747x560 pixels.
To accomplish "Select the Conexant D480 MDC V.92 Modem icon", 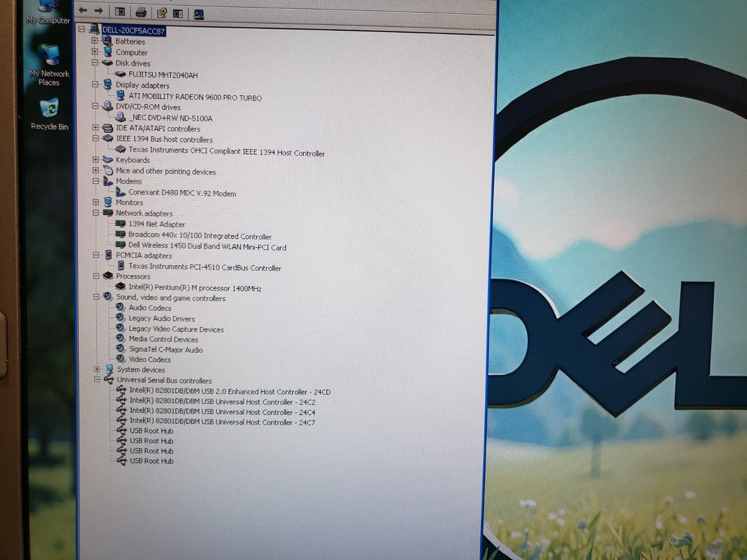I will 120,192.
